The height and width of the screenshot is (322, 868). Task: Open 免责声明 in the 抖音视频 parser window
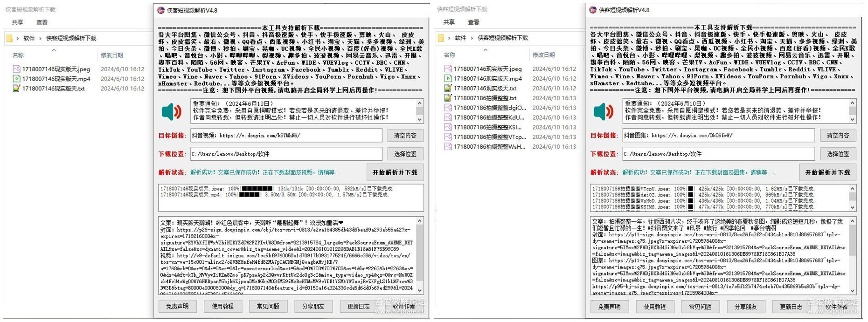pos(177,306)
